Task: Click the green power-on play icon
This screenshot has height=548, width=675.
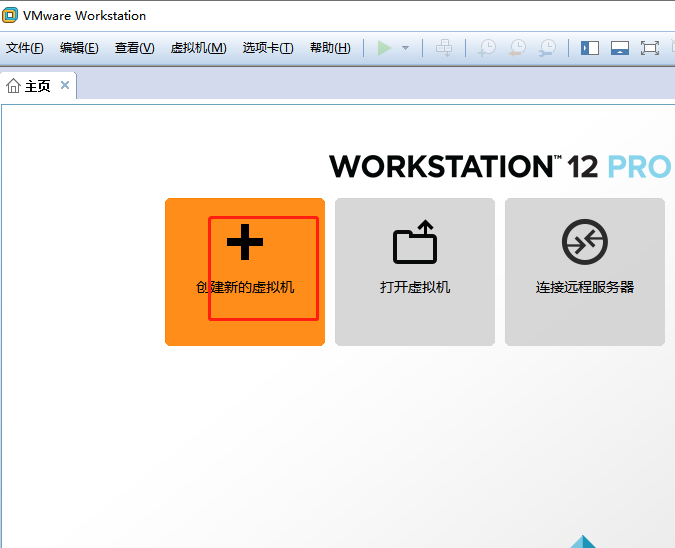Action: coord(384,48)
